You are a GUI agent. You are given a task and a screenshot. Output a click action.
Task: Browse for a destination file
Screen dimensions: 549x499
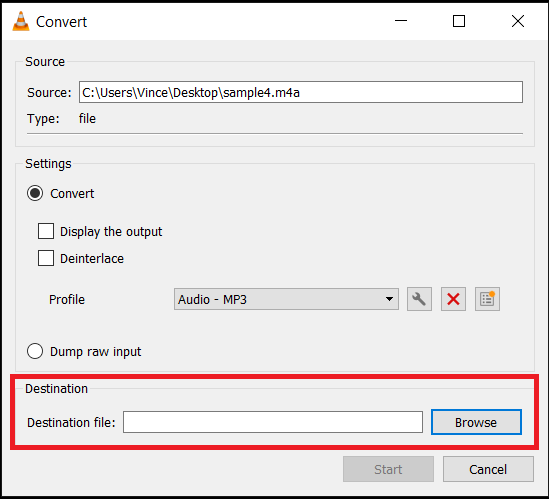click(x=476, y=422)
